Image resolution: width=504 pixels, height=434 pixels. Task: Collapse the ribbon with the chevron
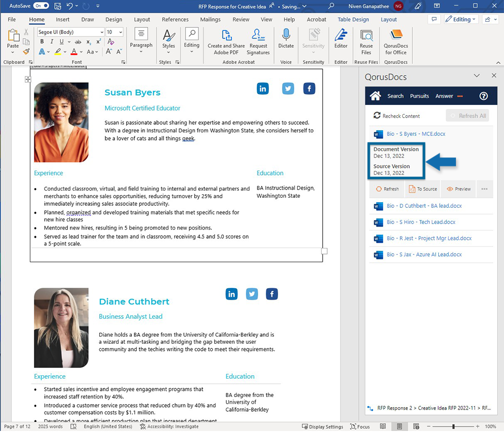pyautogui.click(x=498, y=62)
